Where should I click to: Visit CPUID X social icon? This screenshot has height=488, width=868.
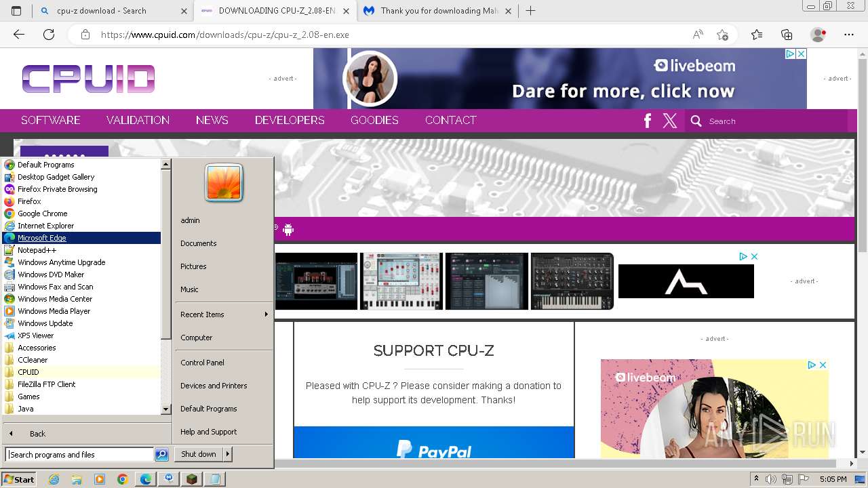(670, 121)
